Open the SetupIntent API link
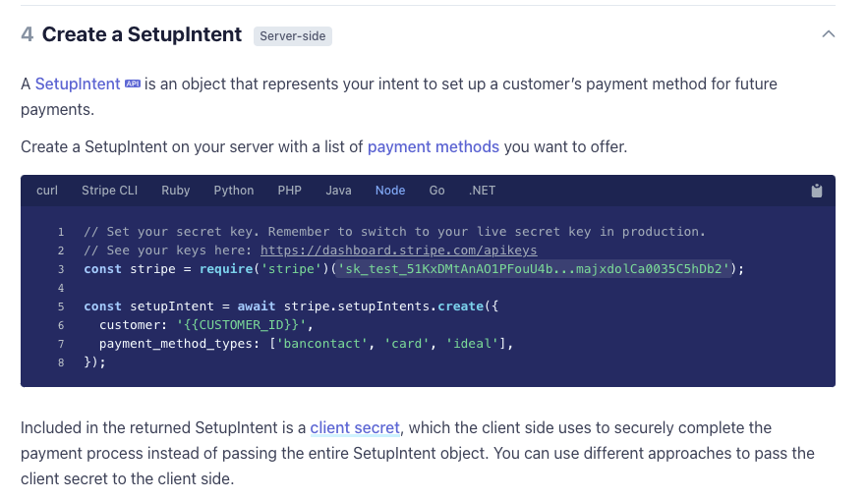The image size is (868, 500). (78, 84)
